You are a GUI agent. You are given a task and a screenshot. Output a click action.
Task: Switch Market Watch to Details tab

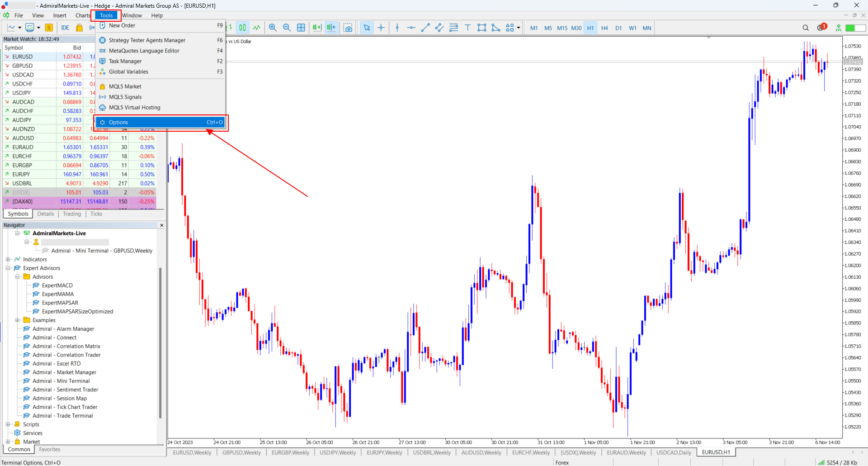[x=46, y=214]
